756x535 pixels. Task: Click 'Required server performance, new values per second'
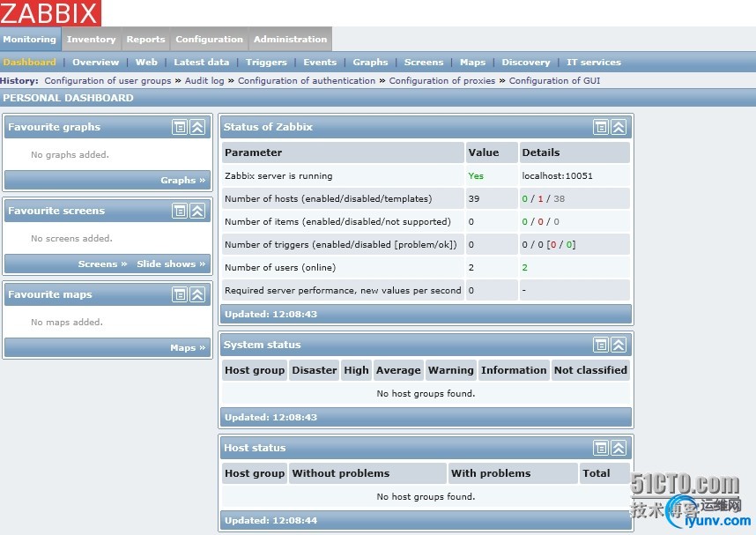(343, 290)
